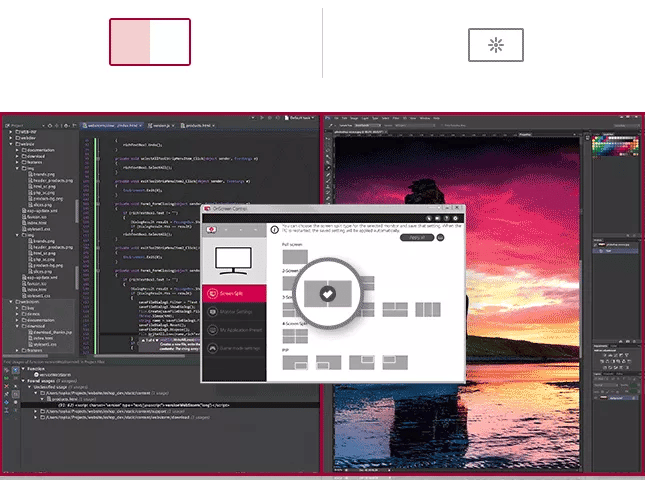Image resolution: width=645 pixels, height=480 pixels.
Task: Select the two-way split screen mode icon at top
Action: (149, 42)
